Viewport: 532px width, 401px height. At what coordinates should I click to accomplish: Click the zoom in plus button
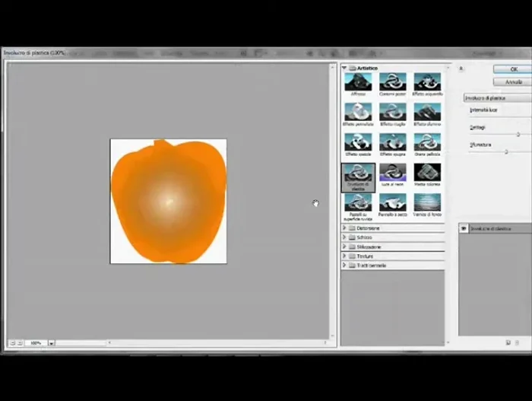tap(20, 343)
